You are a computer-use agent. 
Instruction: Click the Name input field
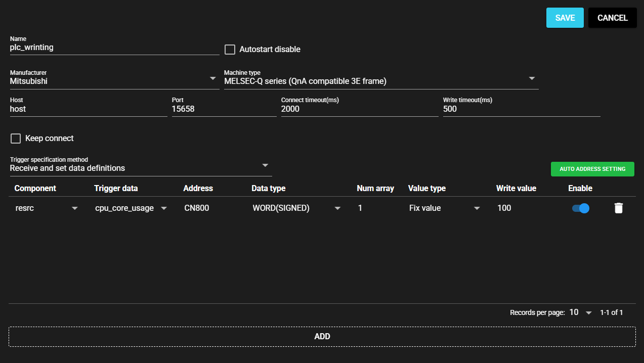click(114, 48)
